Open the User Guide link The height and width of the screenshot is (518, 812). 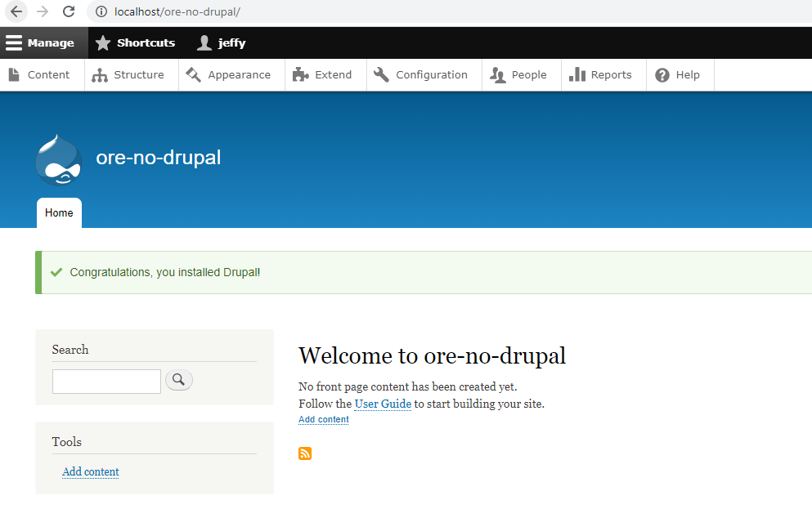[383, 404]
